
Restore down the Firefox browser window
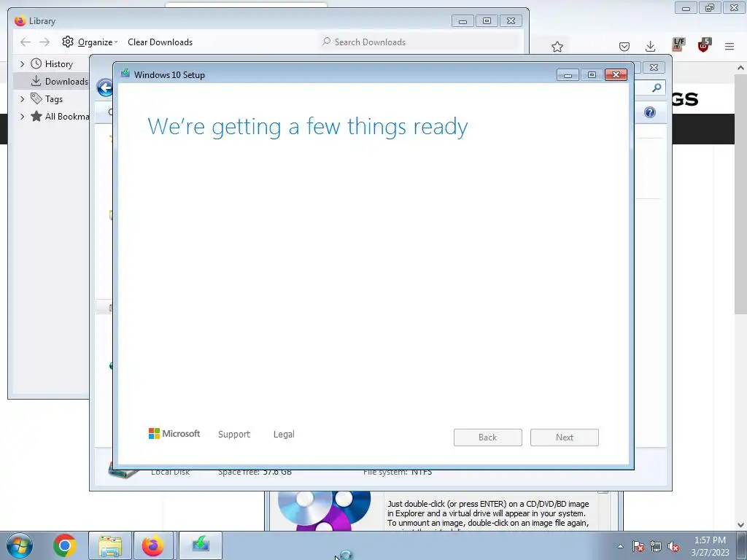pos(710,7)
